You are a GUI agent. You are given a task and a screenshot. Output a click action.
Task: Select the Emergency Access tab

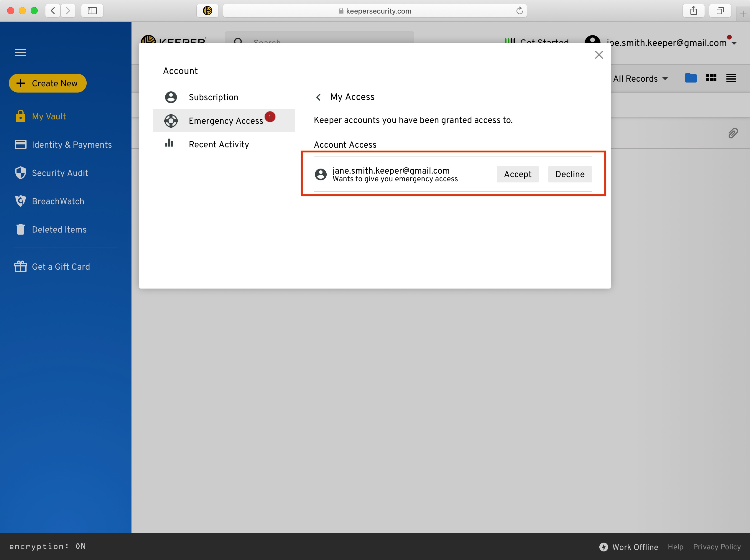coord(224,121)
